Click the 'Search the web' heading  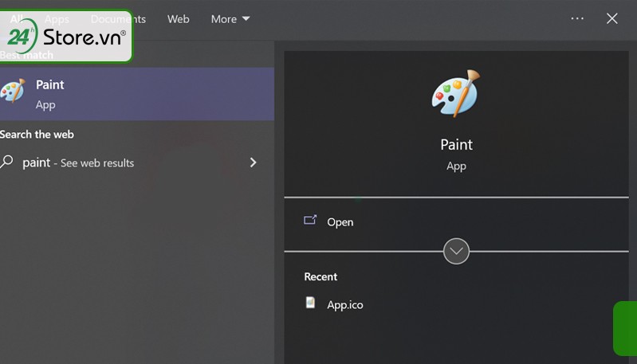(x=37, y=135)
